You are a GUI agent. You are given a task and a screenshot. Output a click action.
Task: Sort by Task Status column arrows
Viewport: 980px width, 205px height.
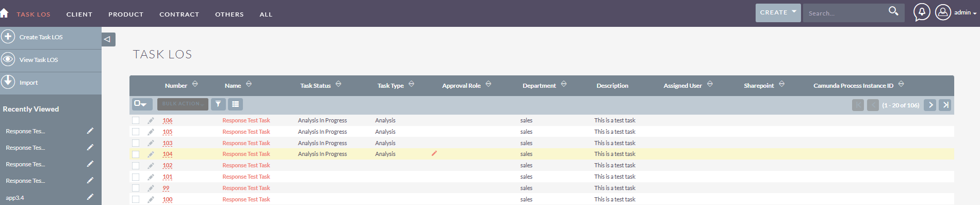(338, 84)
